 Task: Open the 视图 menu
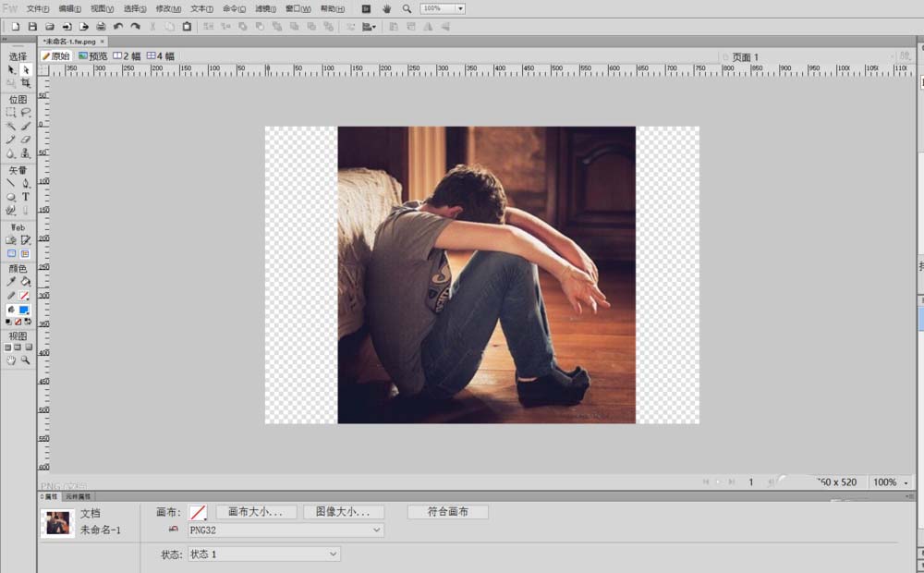pos(102,9)
